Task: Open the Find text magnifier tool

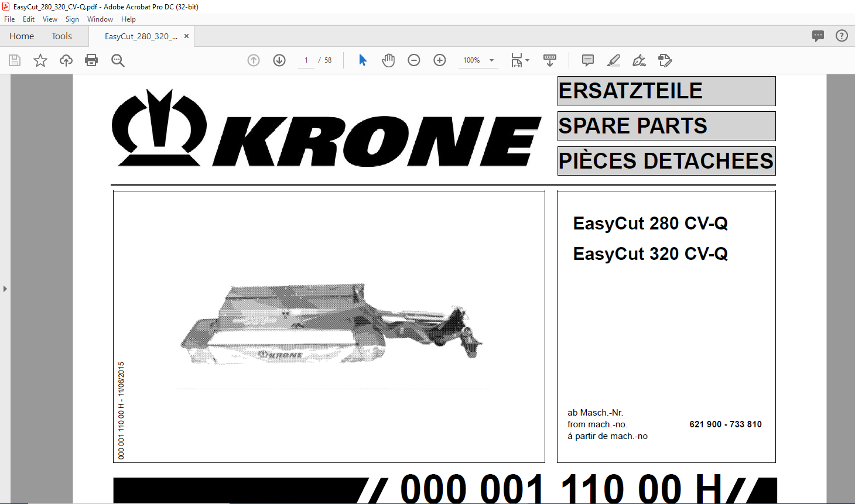Action: pyautogui.click(x=118, y=60)
